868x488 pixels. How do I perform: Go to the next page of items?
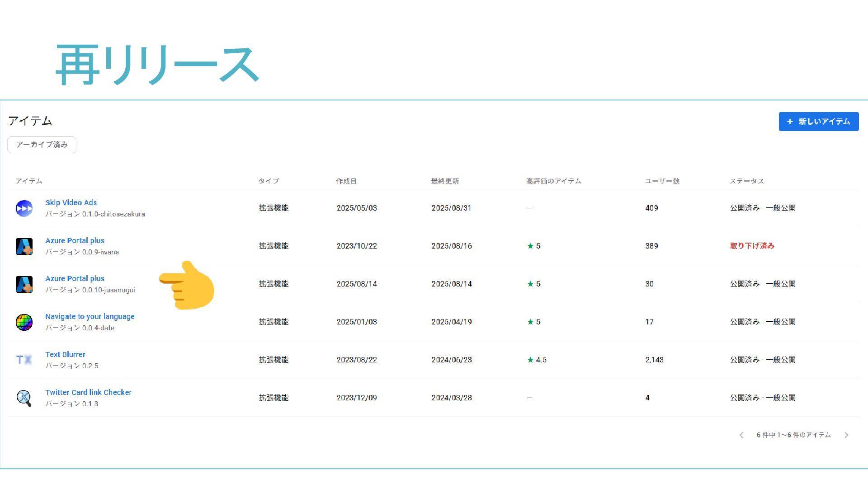click(846, 435)
